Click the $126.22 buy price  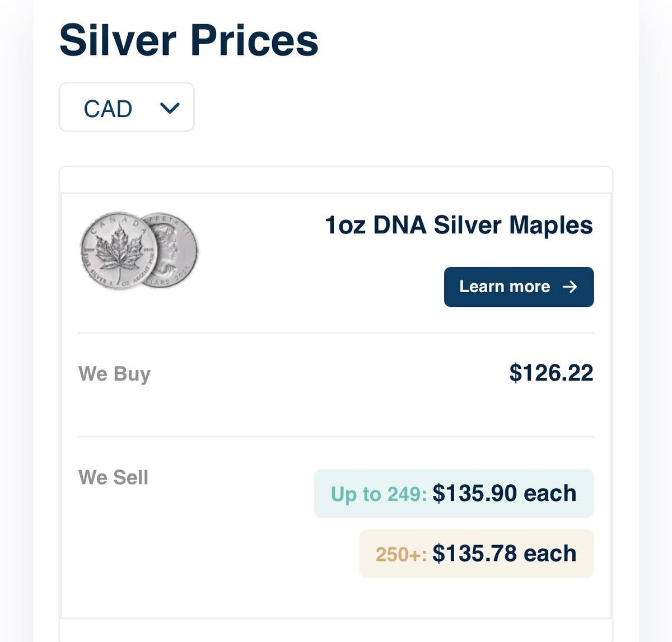pyautogui.click(x=551, y=373)
